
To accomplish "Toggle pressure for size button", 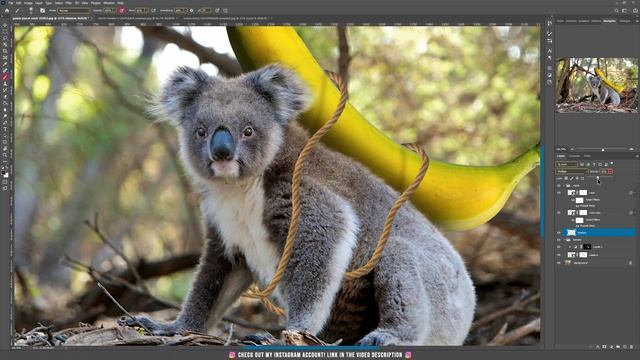I will tap(217, 10).
